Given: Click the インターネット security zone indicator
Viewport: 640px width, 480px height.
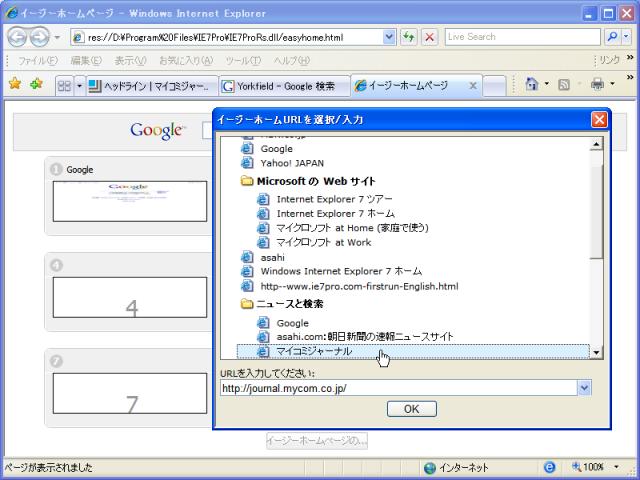Looking at the screenshot, I should point(456,467).
